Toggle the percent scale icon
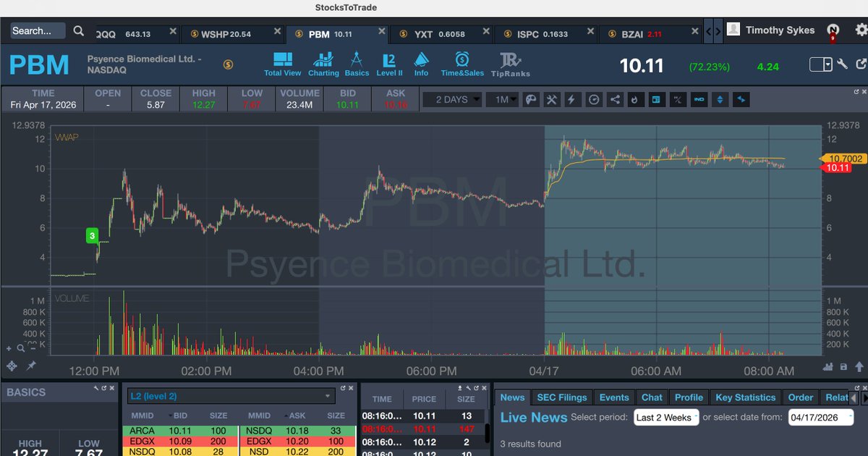Viewport: 868px width, 456px height. [678, 99]
